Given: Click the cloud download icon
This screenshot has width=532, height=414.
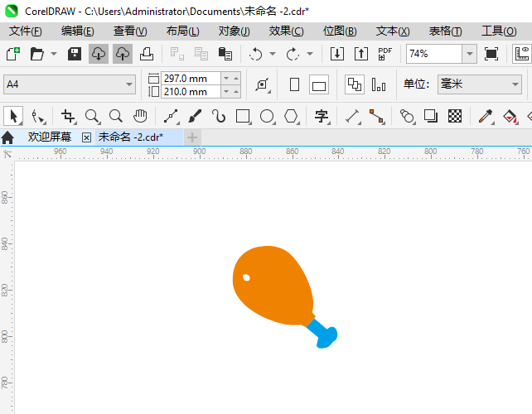Looking at the screenshot, I should click(x=99, y=54).
